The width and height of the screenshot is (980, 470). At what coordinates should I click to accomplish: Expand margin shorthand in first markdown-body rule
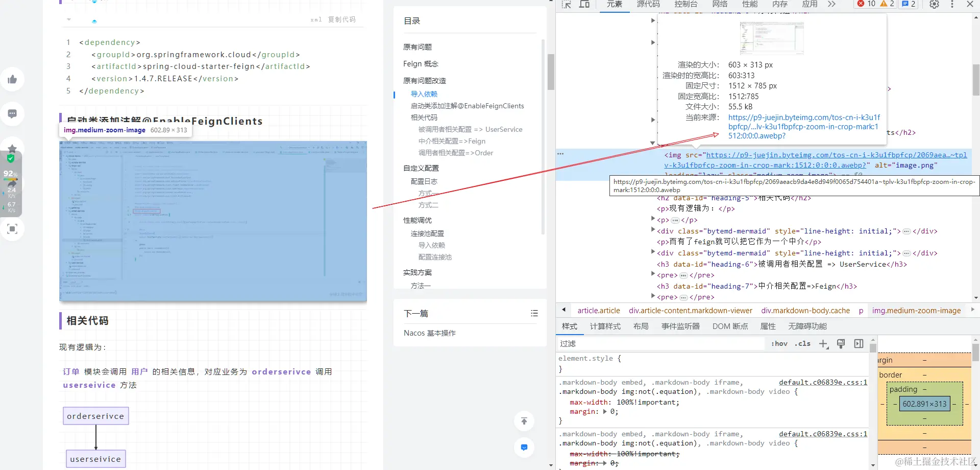coord(605,412)
